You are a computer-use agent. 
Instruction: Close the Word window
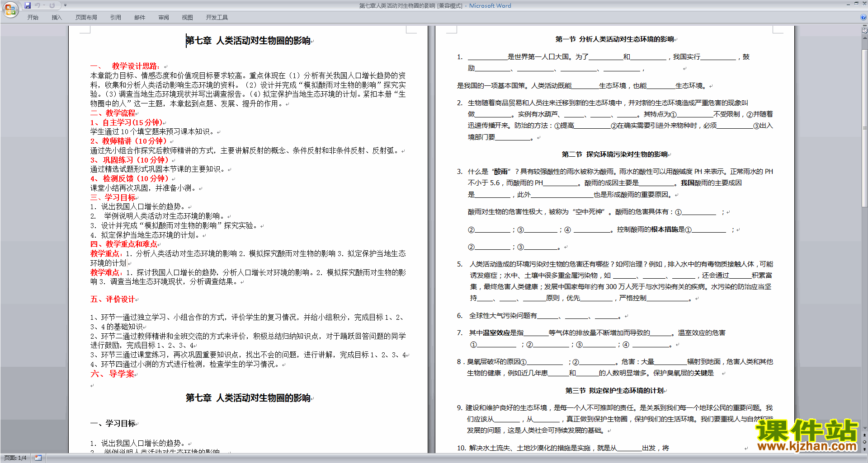(x=864, y=4)
